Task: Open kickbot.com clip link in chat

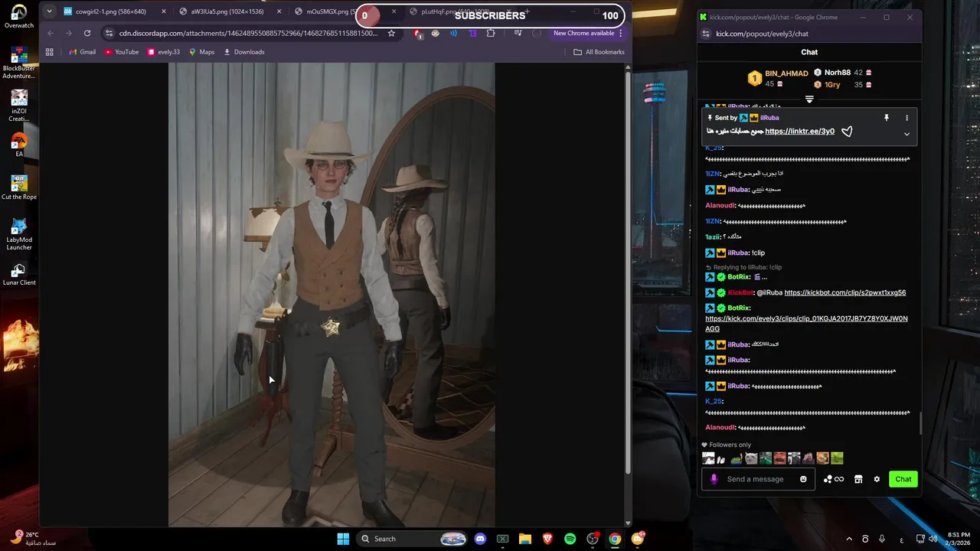Action: tap(845, 292)
